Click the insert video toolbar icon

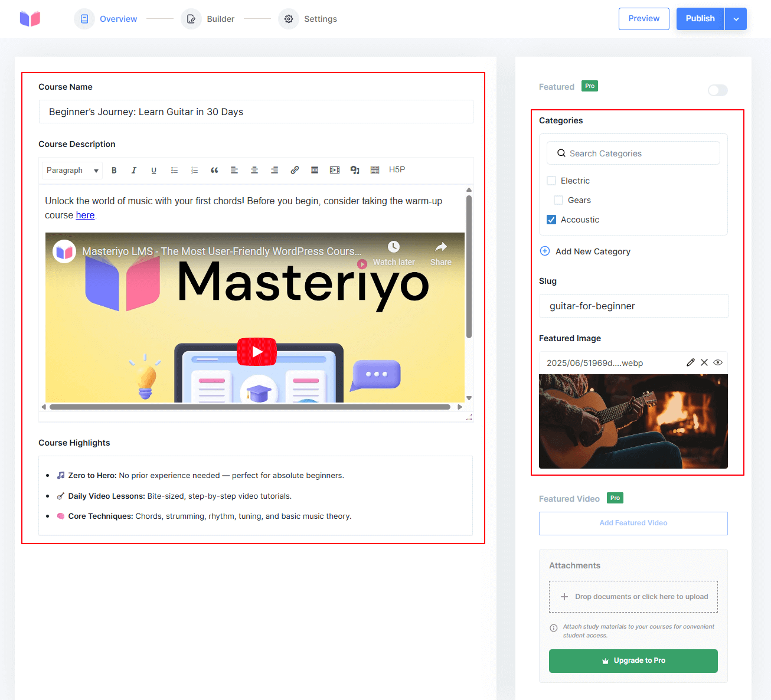[335, 170]
